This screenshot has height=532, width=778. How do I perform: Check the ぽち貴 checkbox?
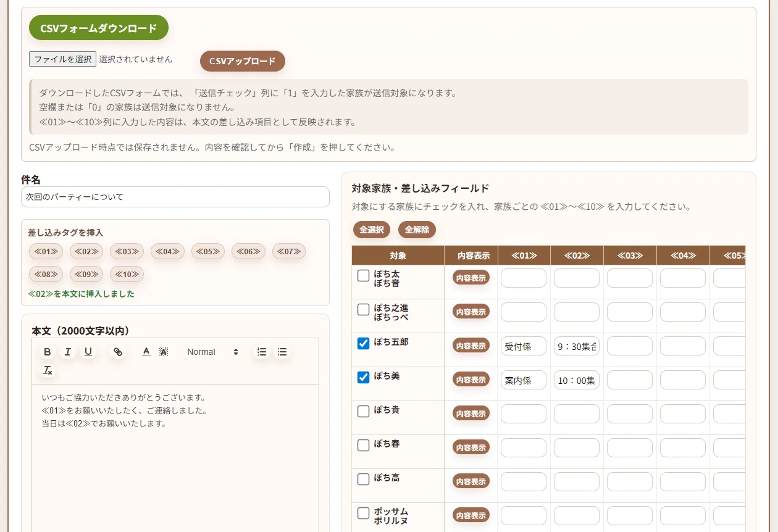click(x=364, y=412)
